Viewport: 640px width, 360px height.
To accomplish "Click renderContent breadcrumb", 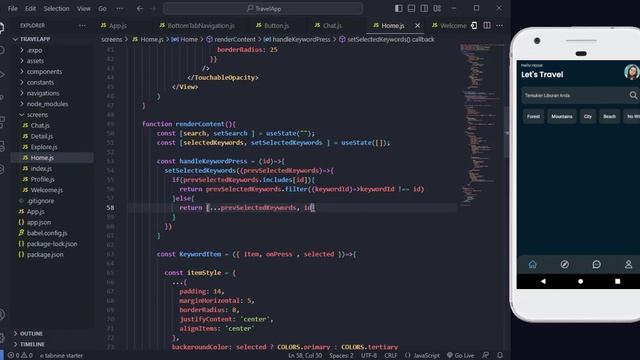I will [x=235, y=40].
